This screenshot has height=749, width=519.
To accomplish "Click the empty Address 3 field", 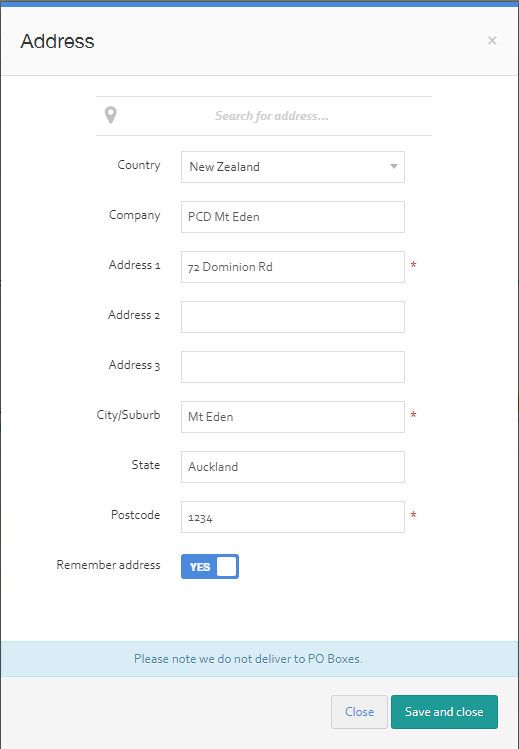I will tap(293, 367).
